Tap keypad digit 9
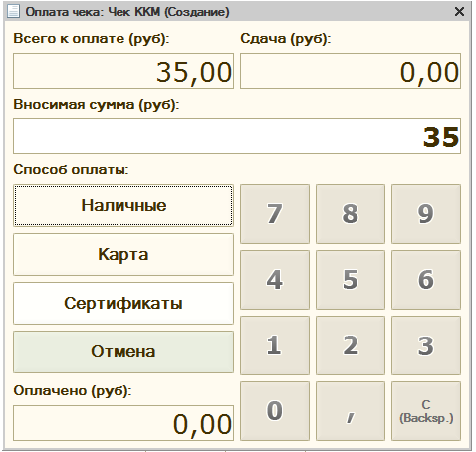 tap(426, 214)
